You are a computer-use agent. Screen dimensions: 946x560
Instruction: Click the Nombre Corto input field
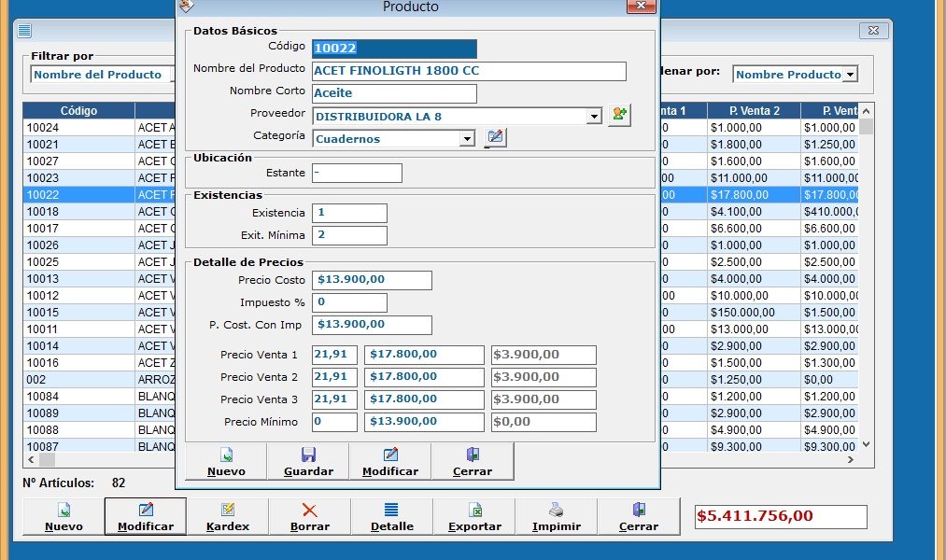(394, 93)
